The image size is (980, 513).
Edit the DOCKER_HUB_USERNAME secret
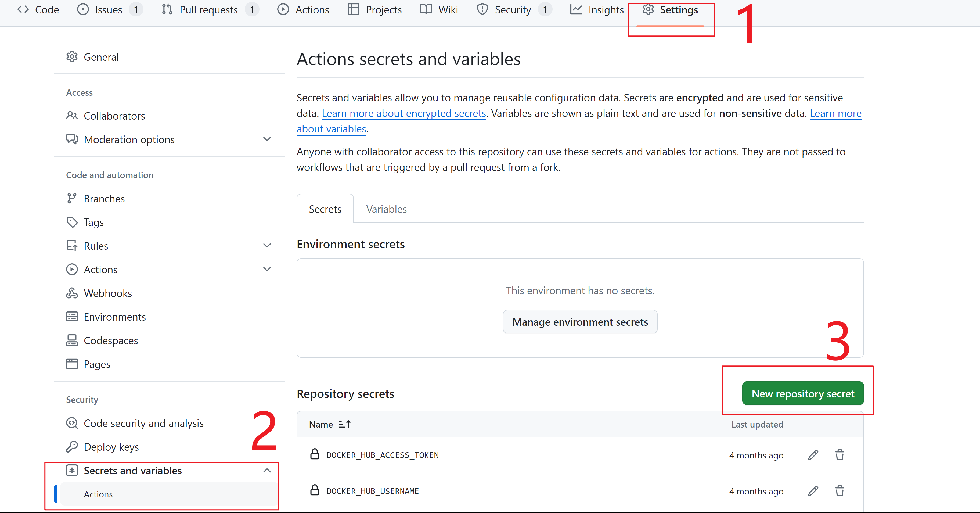[813, 491]
